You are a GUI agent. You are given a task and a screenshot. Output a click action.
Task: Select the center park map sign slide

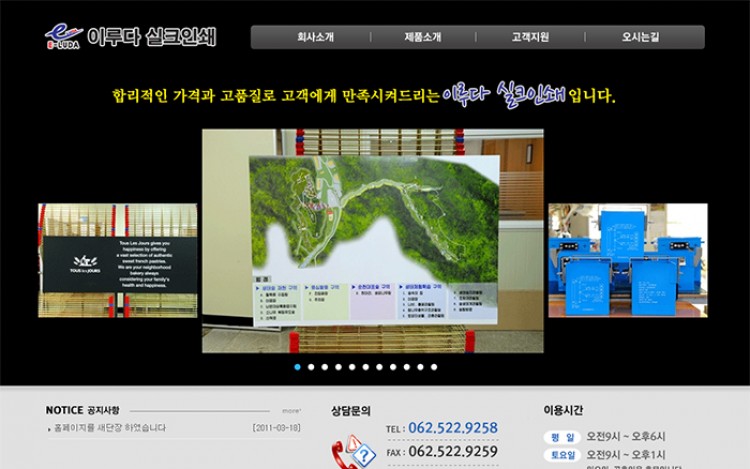(x=373, y=240)
